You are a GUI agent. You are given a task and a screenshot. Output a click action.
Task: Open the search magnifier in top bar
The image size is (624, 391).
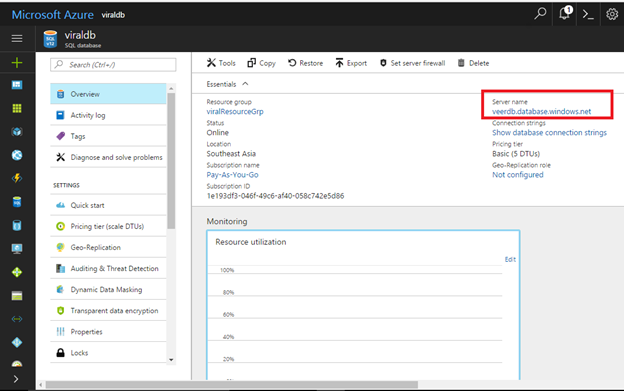(540, 14)
